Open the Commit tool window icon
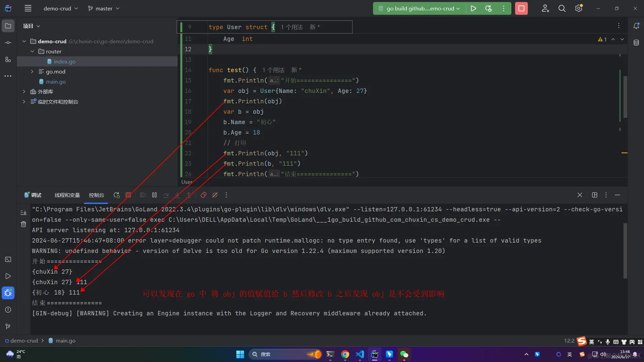The width and height of the screenshot is (644, 362). 8,43
